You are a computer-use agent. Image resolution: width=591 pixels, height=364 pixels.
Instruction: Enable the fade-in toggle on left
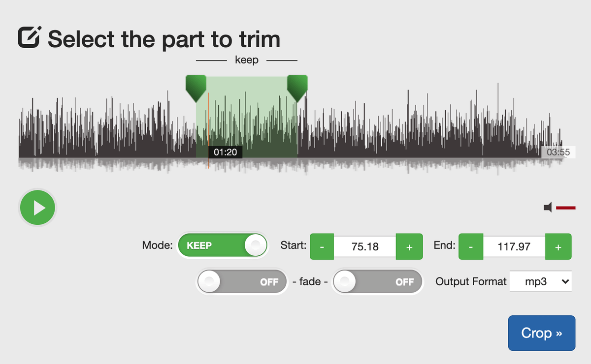pos(242,282)
